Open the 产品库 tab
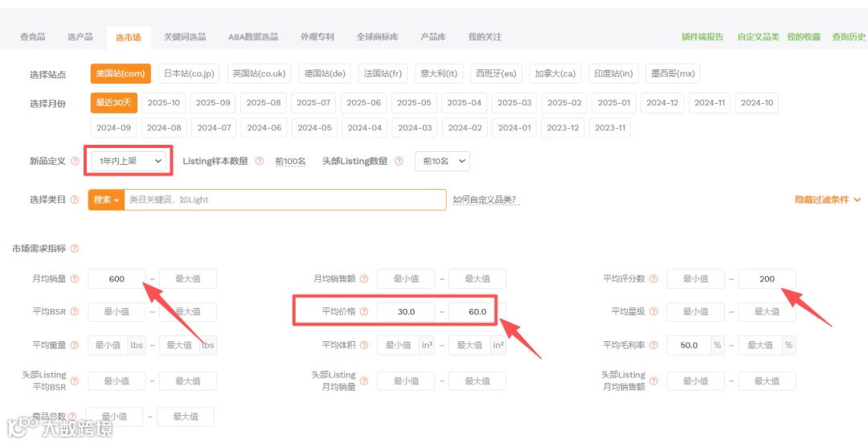The height and width of the screenshot is (444, 868). [x=433, y=36]
